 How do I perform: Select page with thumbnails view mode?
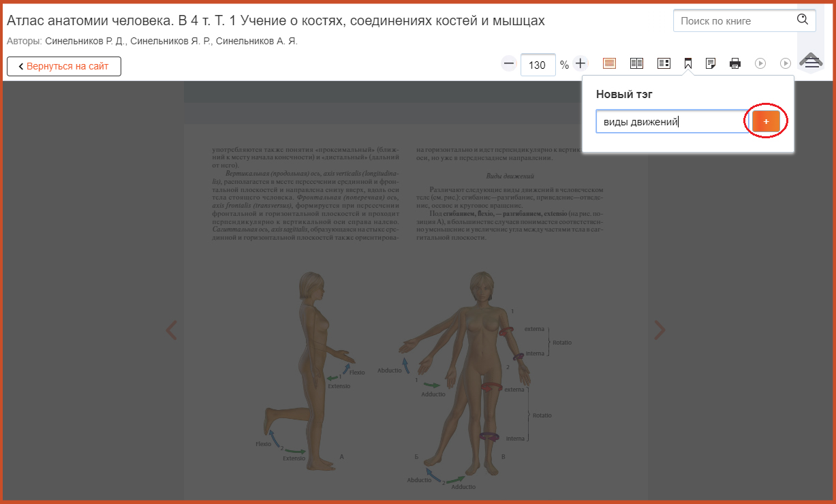coord(664,63)
